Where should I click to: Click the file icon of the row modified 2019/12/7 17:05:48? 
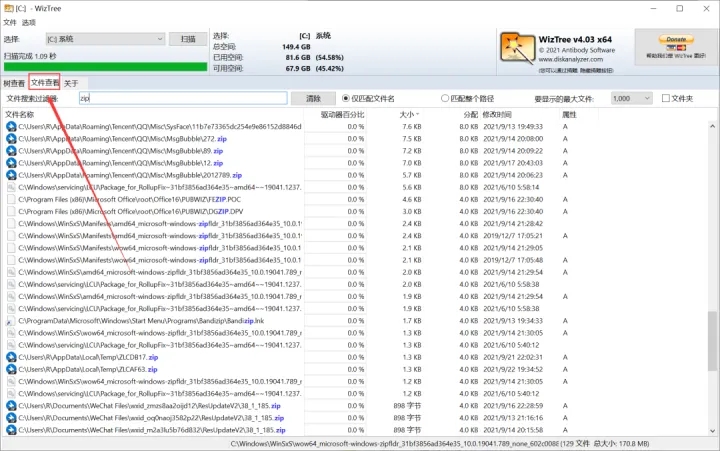(x=11, y=260)
